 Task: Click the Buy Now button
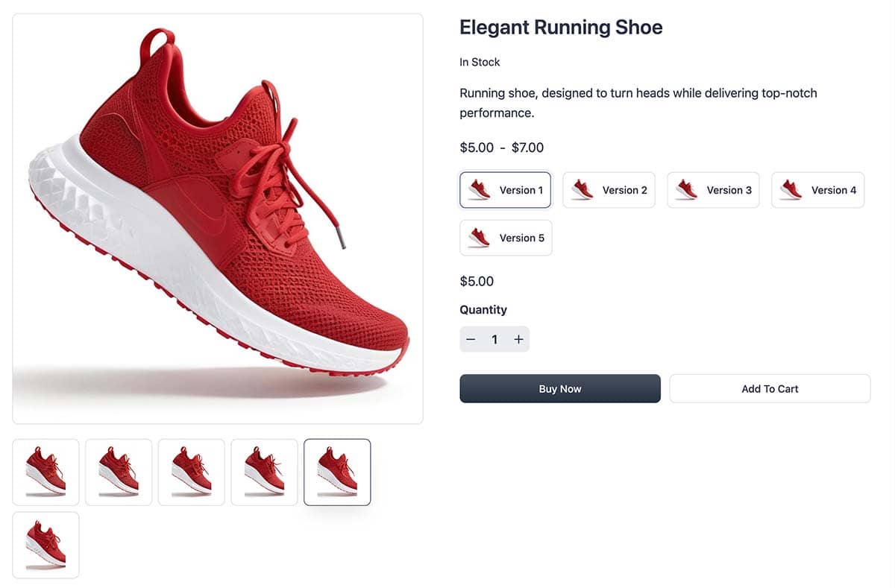point(560,388)
